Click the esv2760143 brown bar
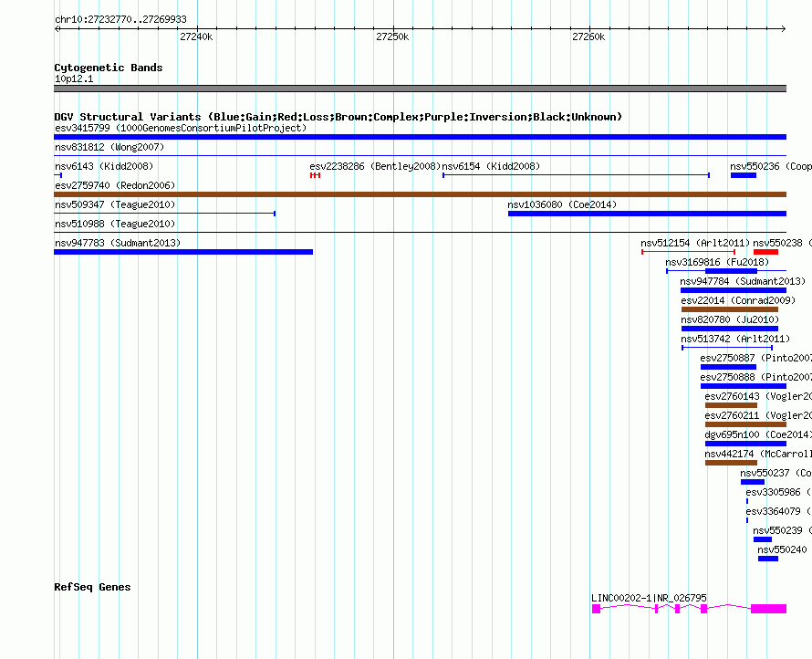This screenshot has height=659, width=812. (x=731, y=405)
